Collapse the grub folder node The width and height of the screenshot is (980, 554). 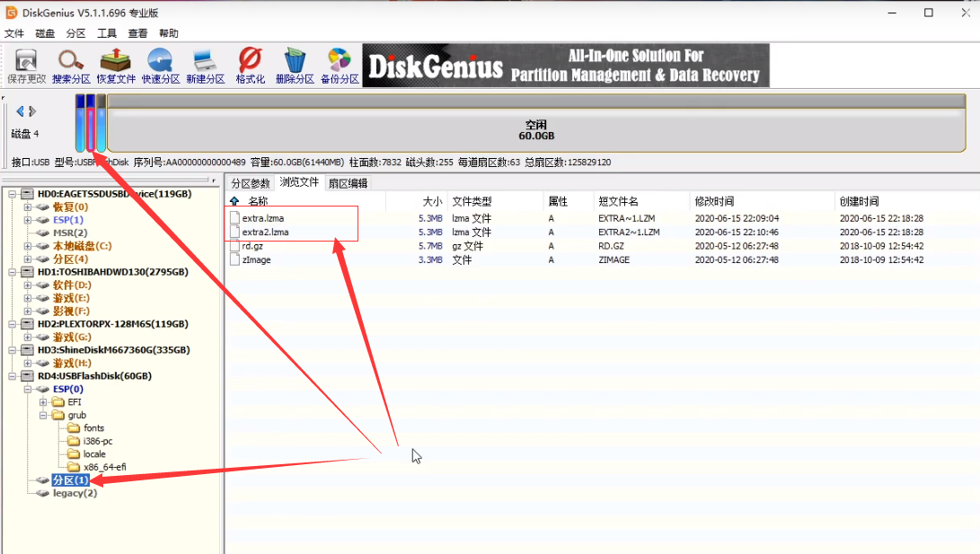click(43, 416)
